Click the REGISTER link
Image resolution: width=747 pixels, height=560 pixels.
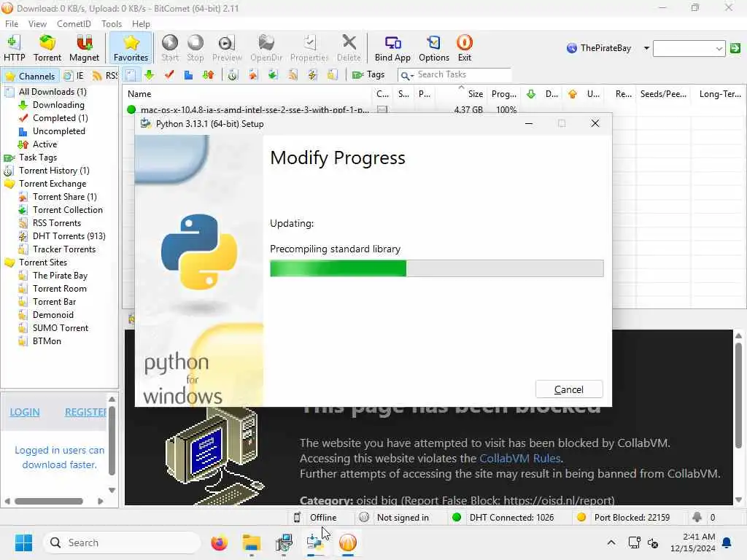(86, 412)
